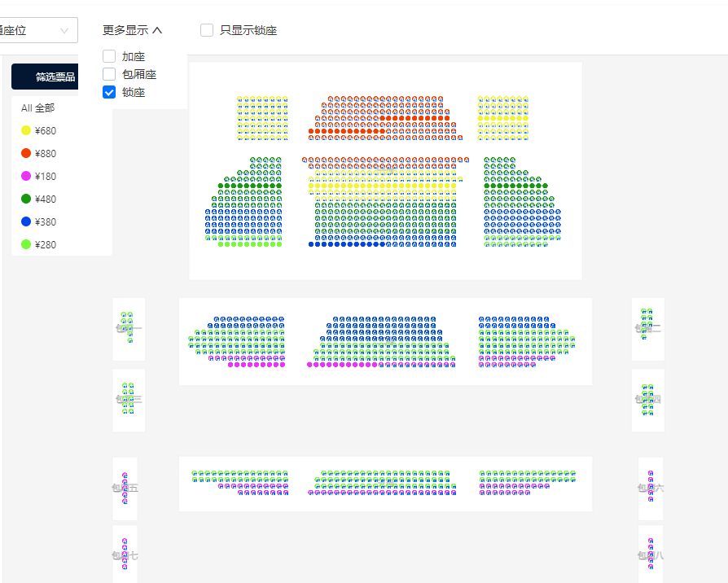This screenshot has width=728, height=583.
Task: Click the 包厢二 box seating area
Action: (x=647, y=329)
